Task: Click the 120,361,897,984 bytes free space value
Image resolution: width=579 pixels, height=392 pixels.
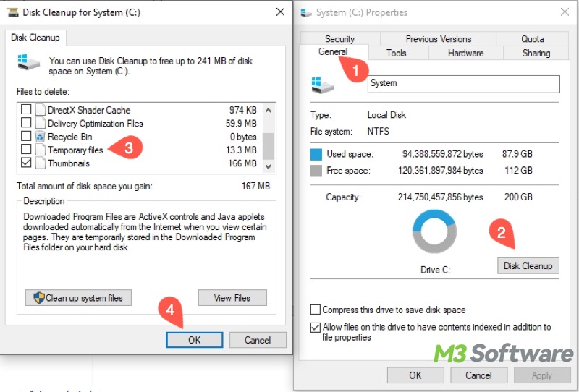Action: (441, 171)
